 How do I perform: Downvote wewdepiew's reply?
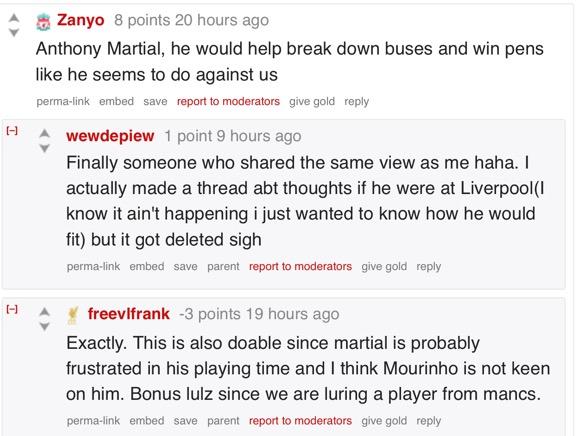coord(44,148)
